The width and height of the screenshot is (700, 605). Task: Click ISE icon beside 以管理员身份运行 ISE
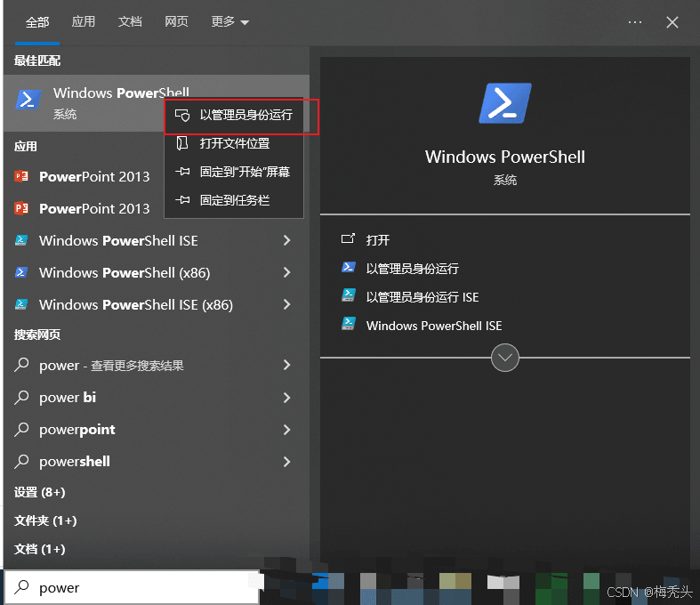pyautogui.click(x=349, y=295)
